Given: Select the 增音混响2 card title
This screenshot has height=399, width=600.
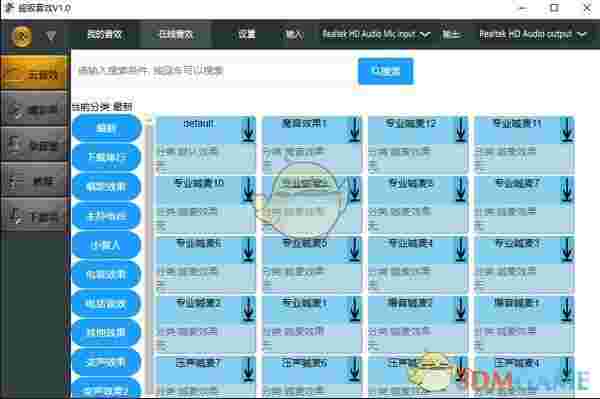Looking at the screenshot, I should pyautogui.click(x=411, y=303).
